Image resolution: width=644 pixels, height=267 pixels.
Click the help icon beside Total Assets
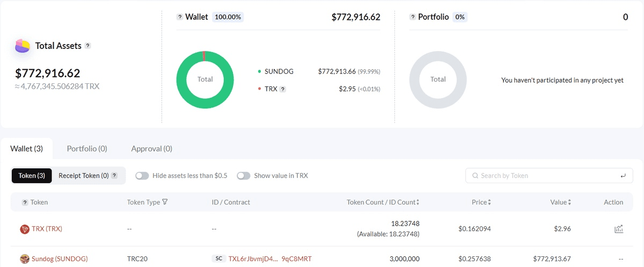(x=88, y=46)
